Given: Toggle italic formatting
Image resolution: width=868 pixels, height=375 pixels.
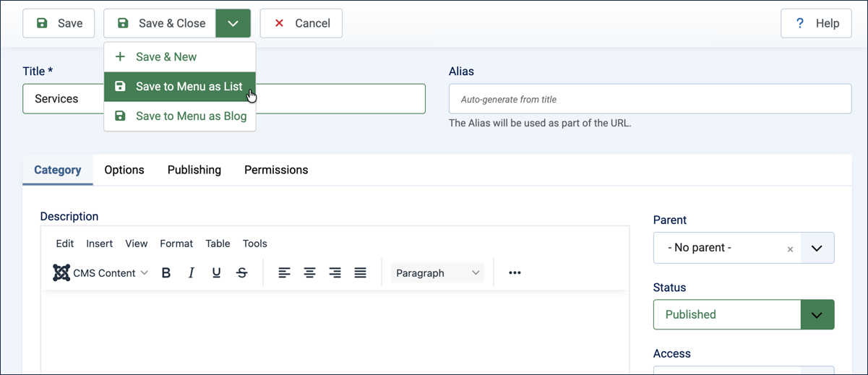Looking at the screenshot, I should pos(192,273).
